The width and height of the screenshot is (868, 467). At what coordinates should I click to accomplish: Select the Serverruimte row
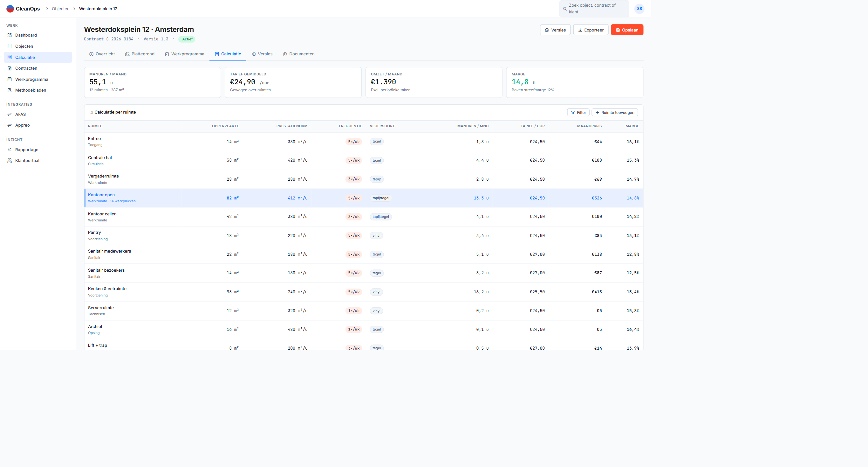[x=364, y=310]
